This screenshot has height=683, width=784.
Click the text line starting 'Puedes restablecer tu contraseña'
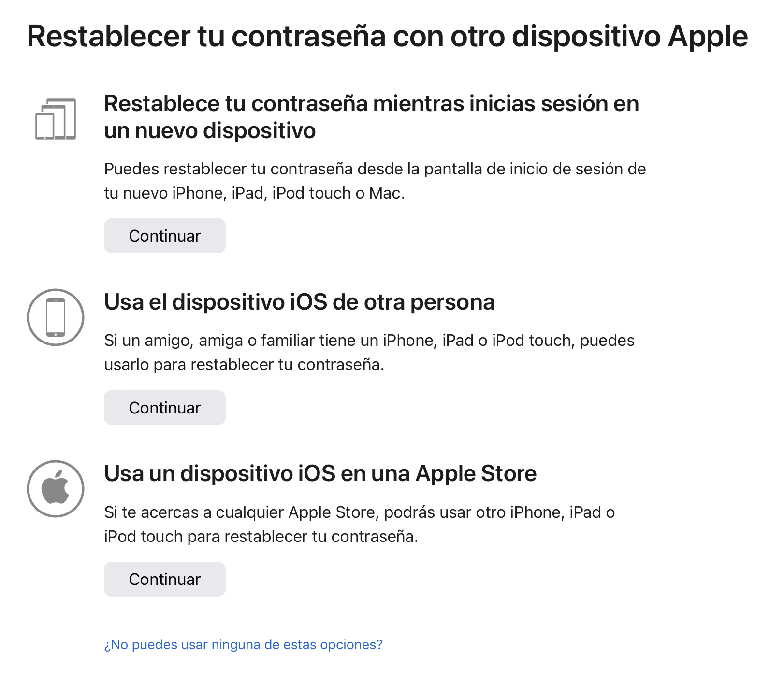[x=375, y=169]
